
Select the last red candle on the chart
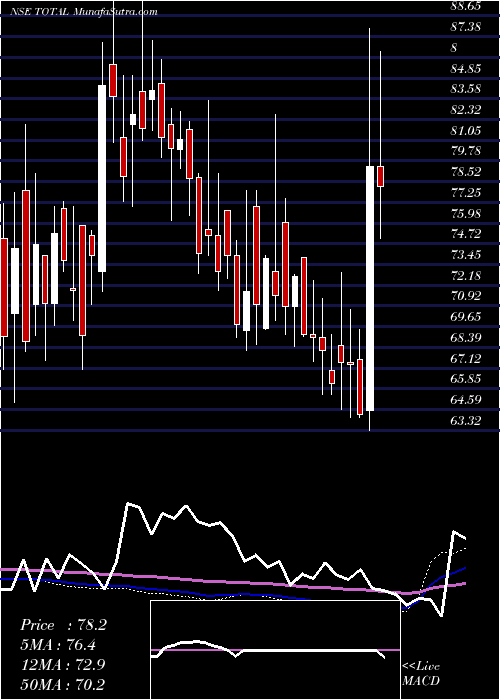381,176
